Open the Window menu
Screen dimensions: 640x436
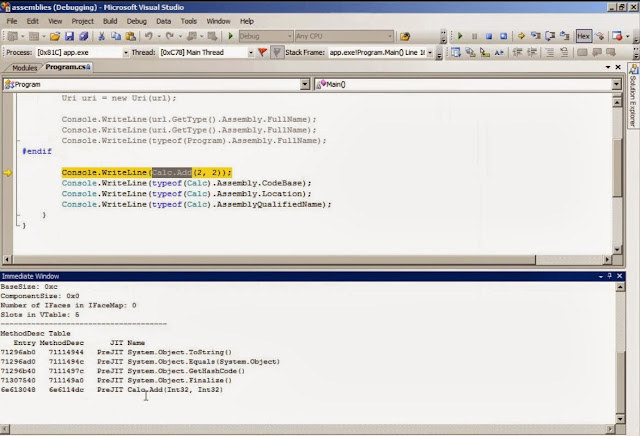click(218, 21)
